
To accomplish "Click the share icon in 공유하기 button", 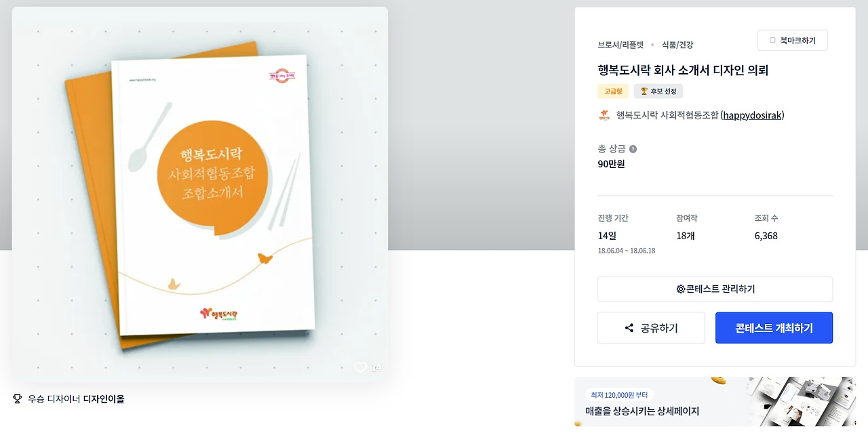I will (629, 328).
